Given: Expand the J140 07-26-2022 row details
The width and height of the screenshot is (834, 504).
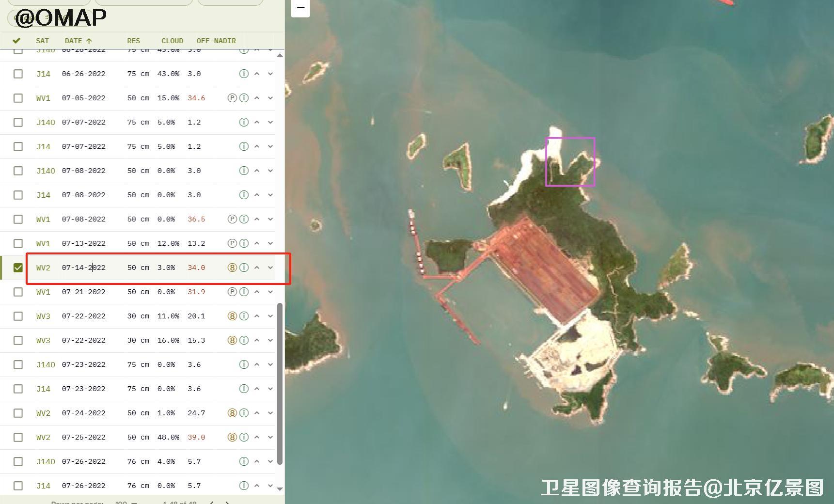Looking at the screenshot, I should point(270,461).
